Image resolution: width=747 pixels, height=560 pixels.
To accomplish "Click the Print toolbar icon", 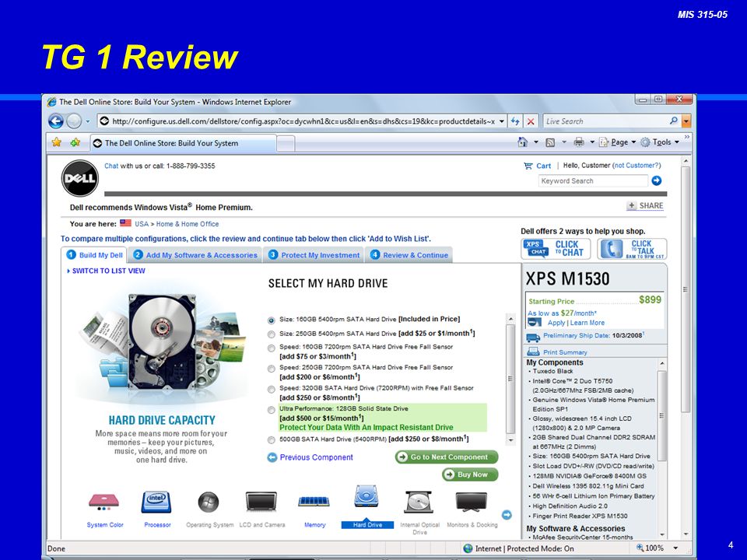I will [x=579, y=142].
